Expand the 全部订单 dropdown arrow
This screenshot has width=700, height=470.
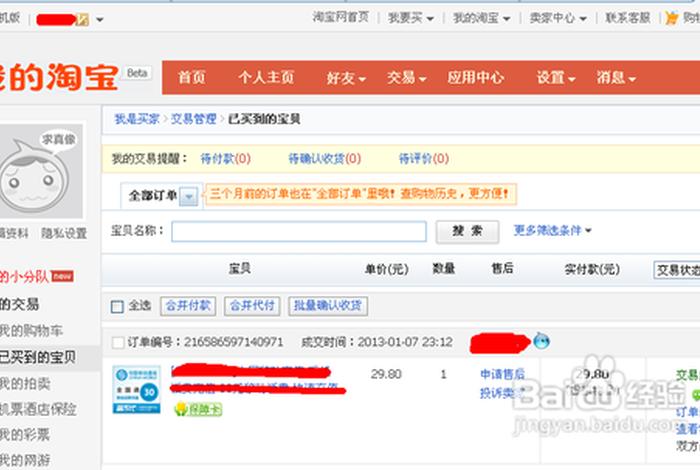[189, 196]
